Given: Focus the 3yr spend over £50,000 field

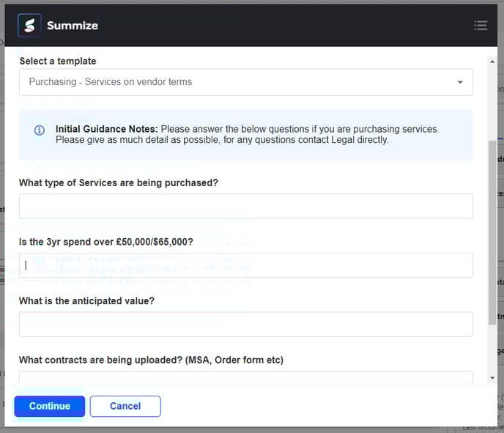Looking at the screenshot, I should click(x=245, y=265).
